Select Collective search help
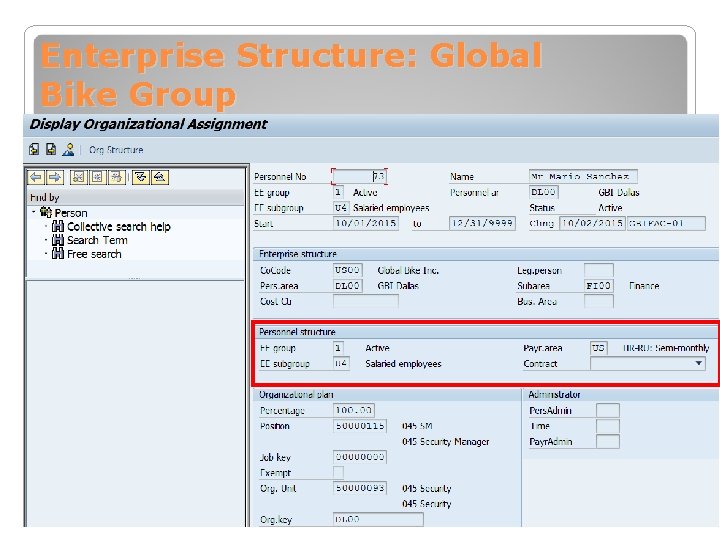720x540 pixels. pos(118,226)
